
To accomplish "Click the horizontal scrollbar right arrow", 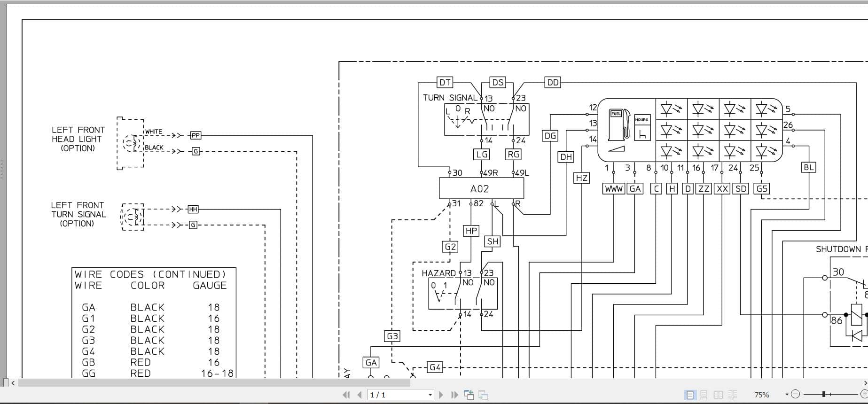I will [865, 383].
